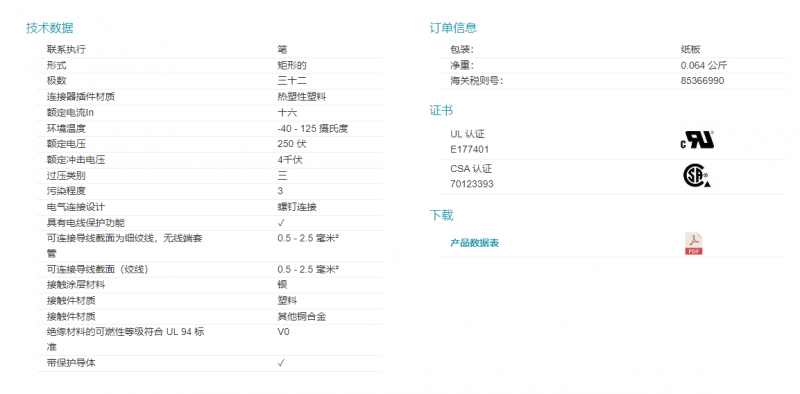Click customs tariff number 85366990

tap(702, 81)
